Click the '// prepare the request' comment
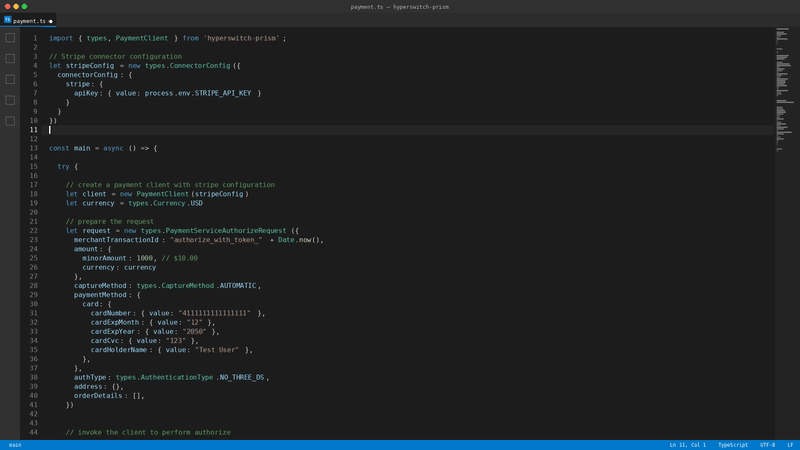Screen dimensions: 800x450 click(109, 222)
